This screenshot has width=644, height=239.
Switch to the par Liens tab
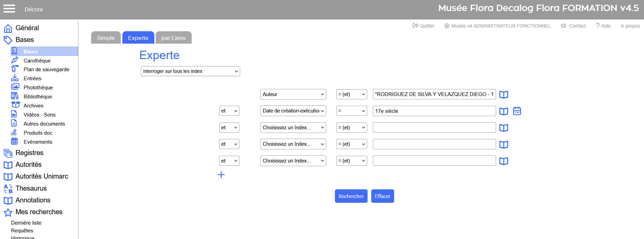click(x=174, y=38)
